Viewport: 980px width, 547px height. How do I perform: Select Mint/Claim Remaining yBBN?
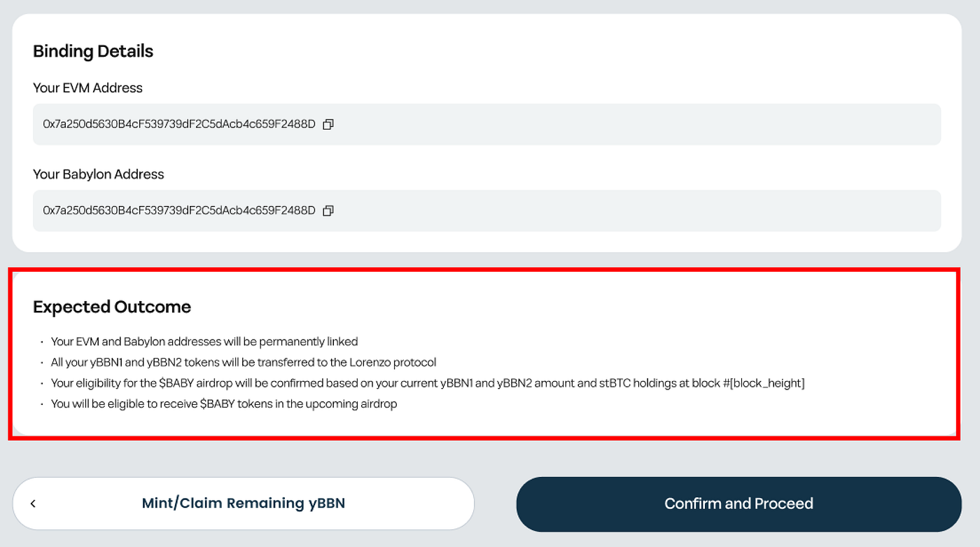243,503
